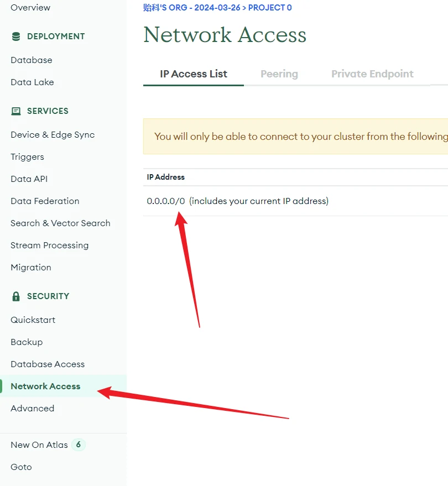
Task: Switch to Private Endpoint tab
Action: pyautogui.click(x=372, y=74)
